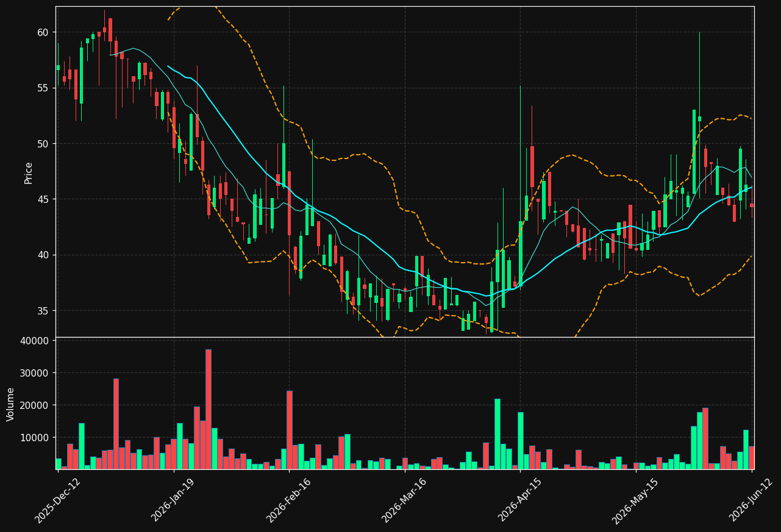This screenshot has width=781, height=532.
Task: Click the tallest green volume bar near 22000
Action: pyautogui.click(x=497, y=434)
